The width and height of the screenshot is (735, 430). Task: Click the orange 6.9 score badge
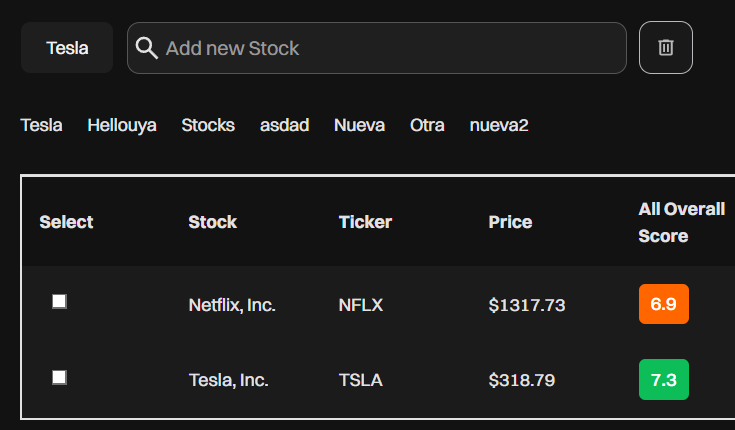pyautogui.click(x=664, y=304)
